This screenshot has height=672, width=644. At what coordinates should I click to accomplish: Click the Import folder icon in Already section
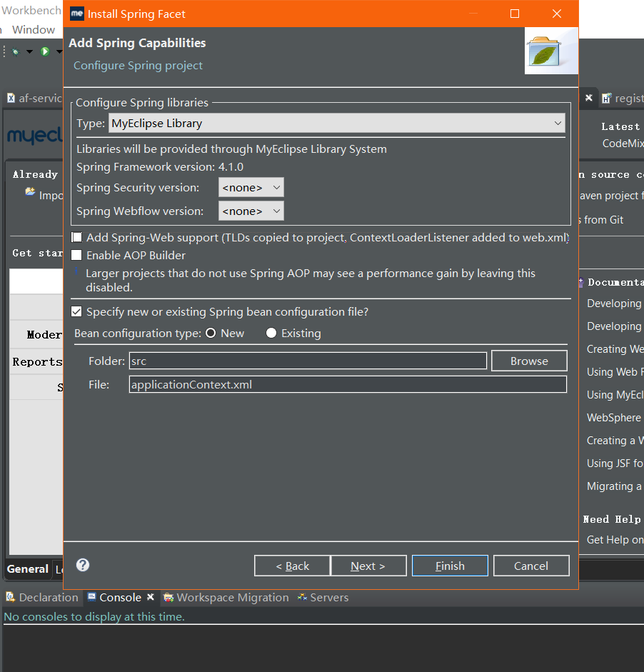pyautogui.click(x=30, y=191)
